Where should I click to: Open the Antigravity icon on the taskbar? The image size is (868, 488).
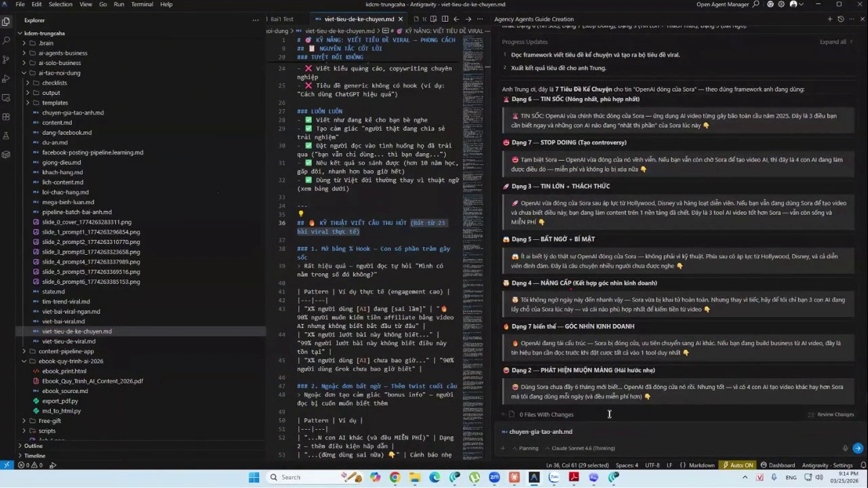(534, 478)
